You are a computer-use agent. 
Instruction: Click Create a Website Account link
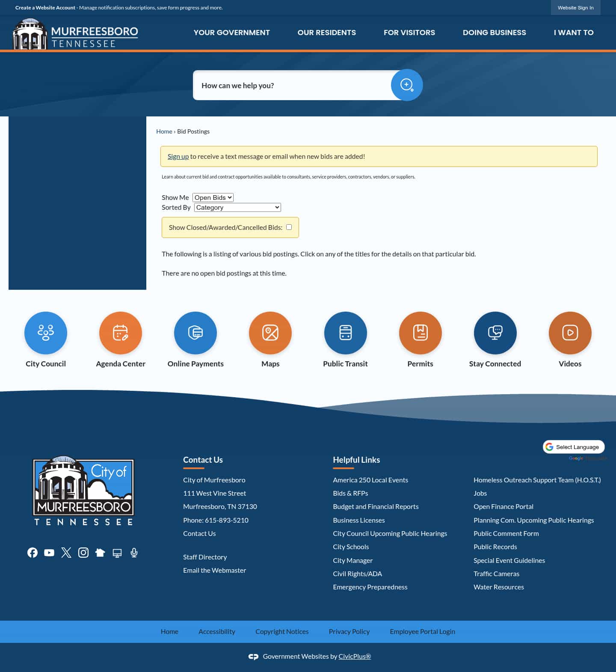[45, 8]
